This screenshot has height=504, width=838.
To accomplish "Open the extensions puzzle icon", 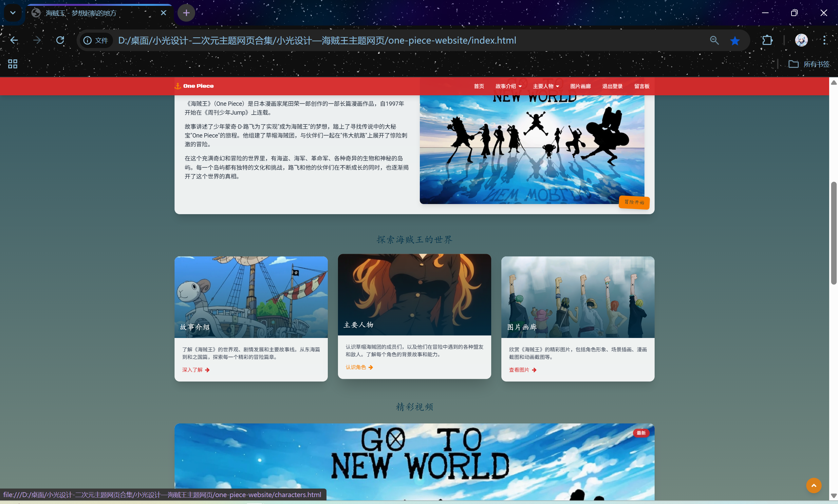I will (767, 40).
